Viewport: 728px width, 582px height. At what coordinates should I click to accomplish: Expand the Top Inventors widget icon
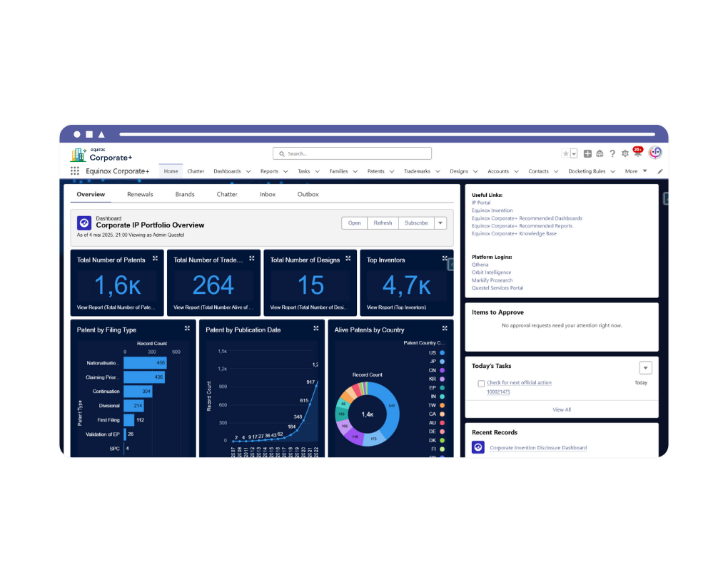pyautogui.click(x=445, y=259)
